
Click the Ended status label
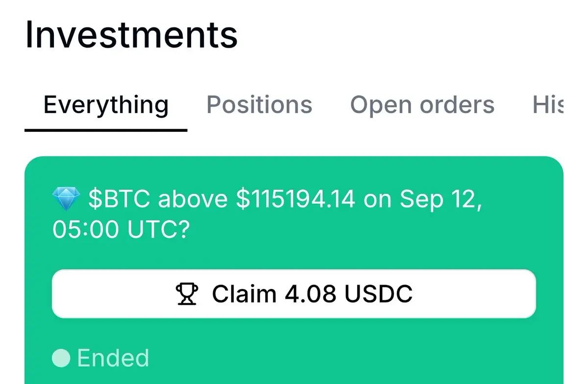click(x=113, y=358)
